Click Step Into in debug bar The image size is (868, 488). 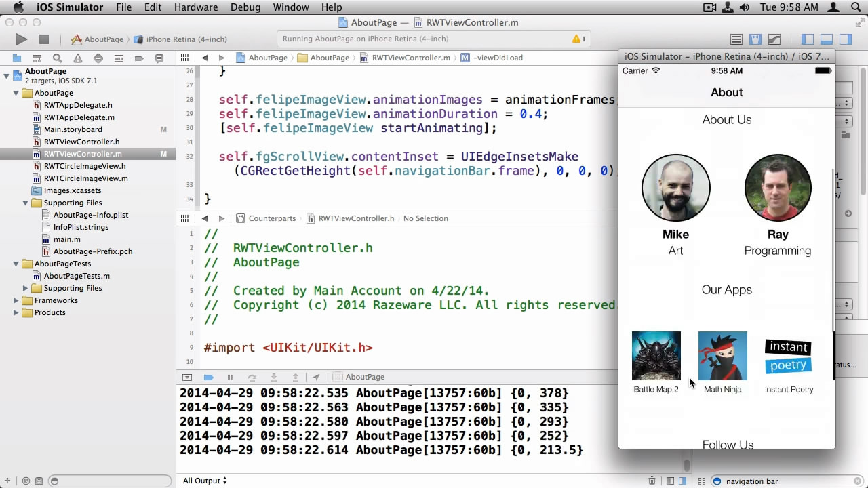pos(274,377)
